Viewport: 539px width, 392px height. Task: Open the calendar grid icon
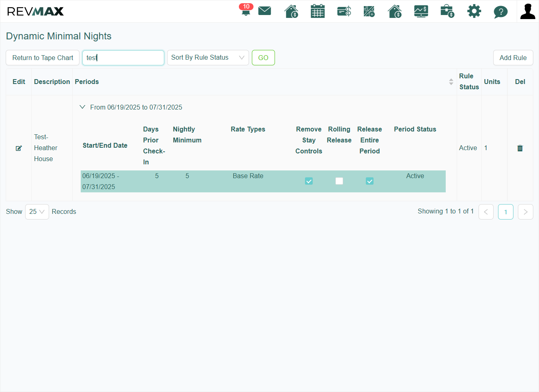tap(318, 11)
